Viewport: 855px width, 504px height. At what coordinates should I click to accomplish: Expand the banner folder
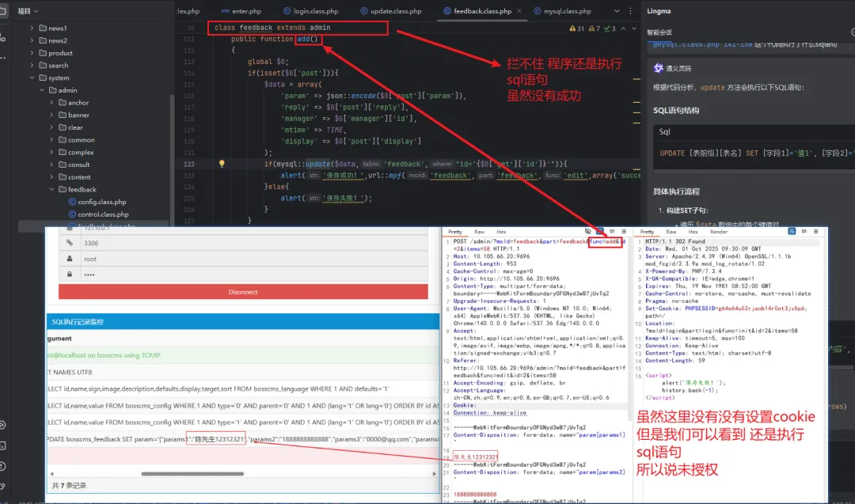[51, 115]
